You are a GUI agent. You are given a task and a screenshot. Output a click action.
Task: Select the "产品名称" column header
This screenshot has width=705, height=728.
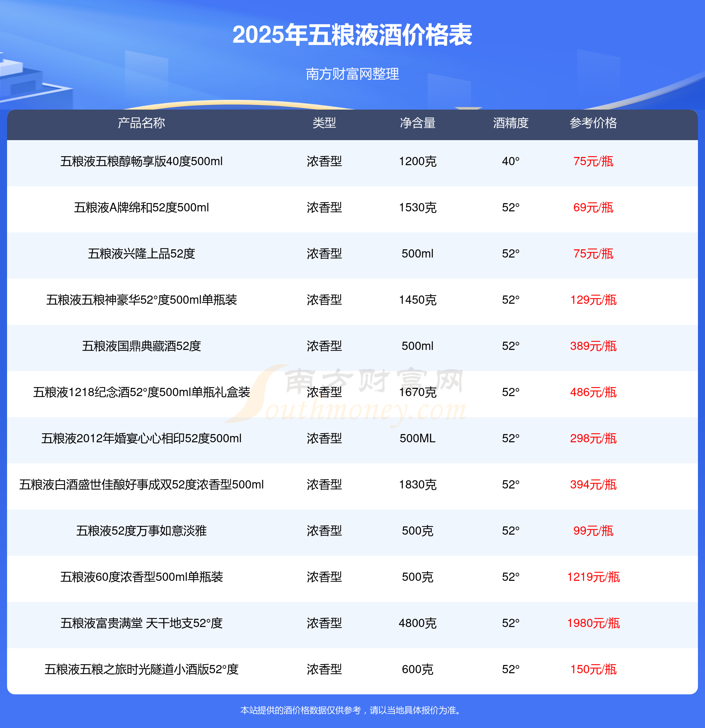point(141,123)
